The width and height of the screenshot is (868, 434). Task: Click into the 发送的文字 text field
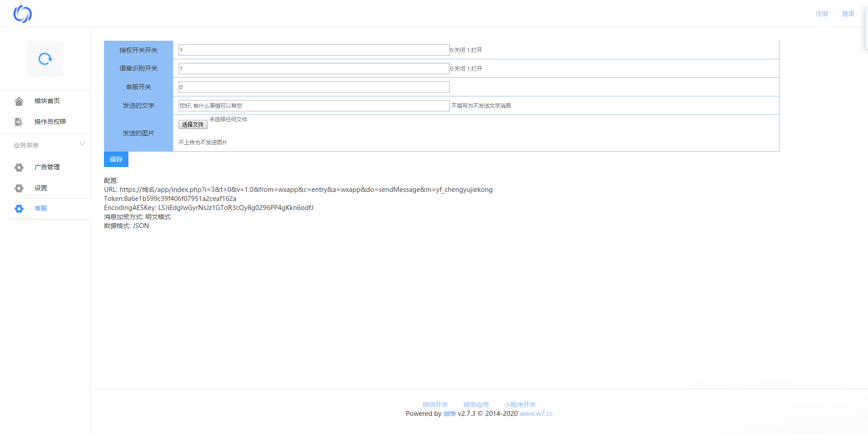click(314, 106)
